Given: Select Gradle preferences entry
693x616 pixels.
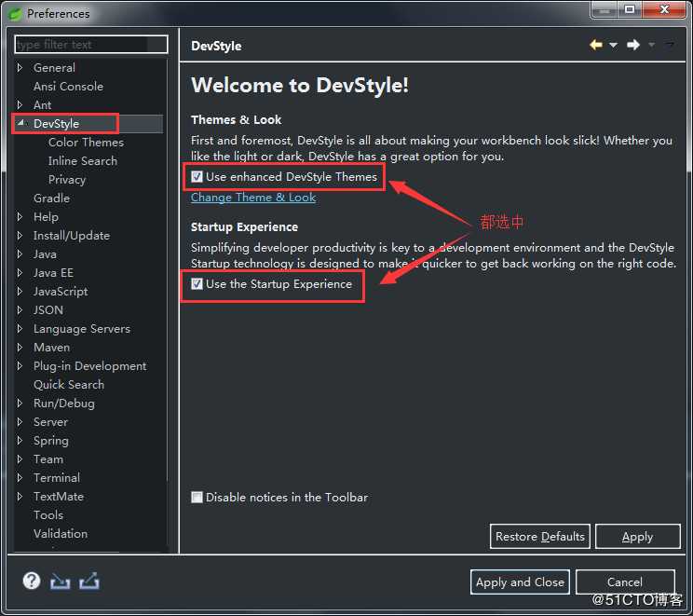Looking at the screenshot, I should click(x=51, y=198).
